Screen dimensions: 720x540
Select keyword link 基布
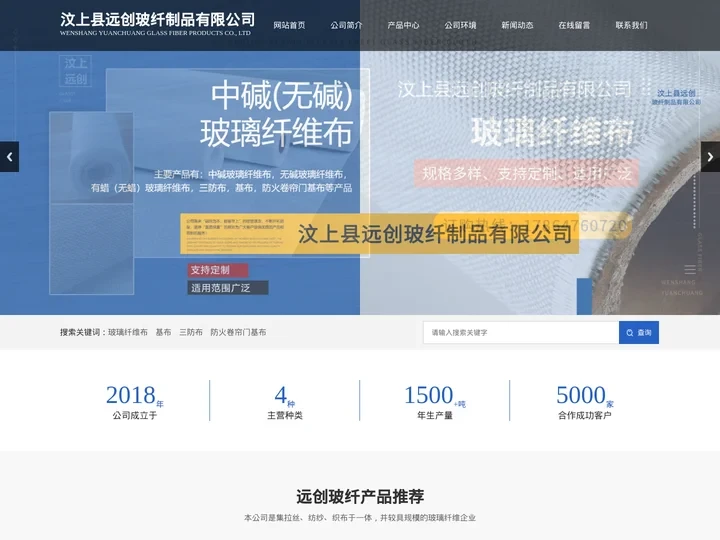[x=163, y=332]
